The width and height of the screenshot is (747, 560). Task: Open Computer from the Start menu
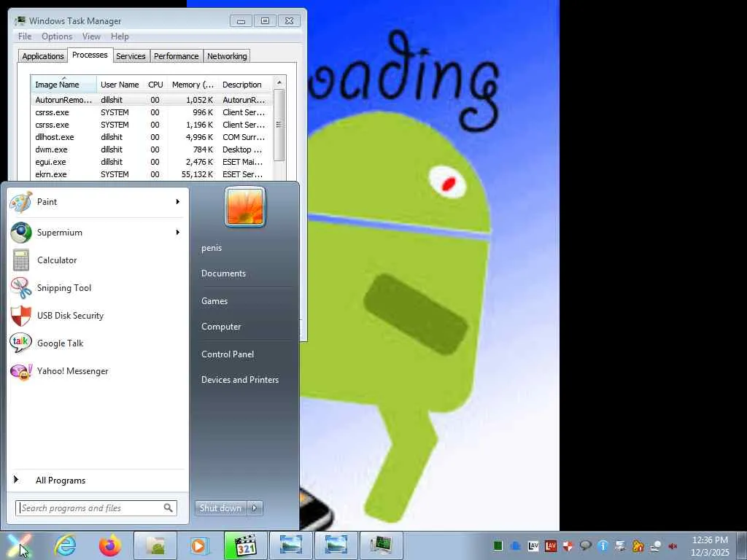[x=221, y=327]
